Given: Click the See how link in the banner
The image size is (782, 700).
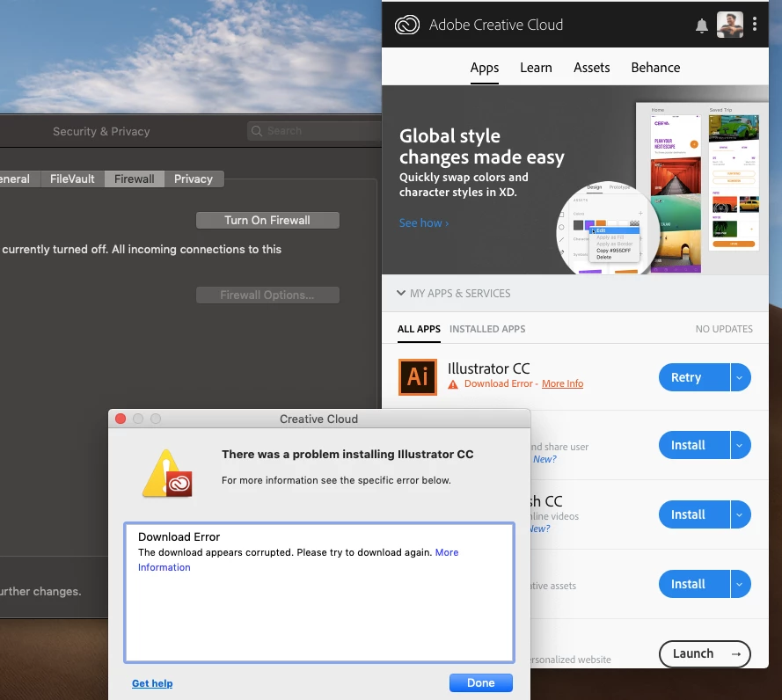Looking at the screenshot, I should [x=423, y=222].
